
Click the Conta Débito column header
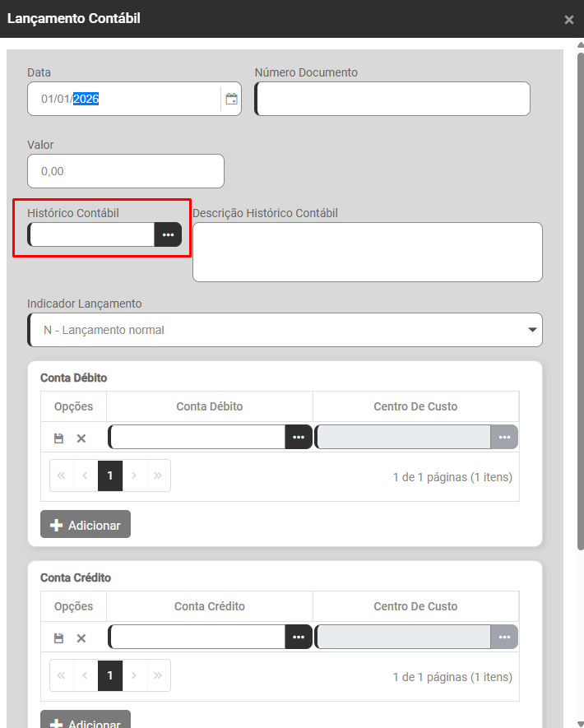(x=210, y=406)
